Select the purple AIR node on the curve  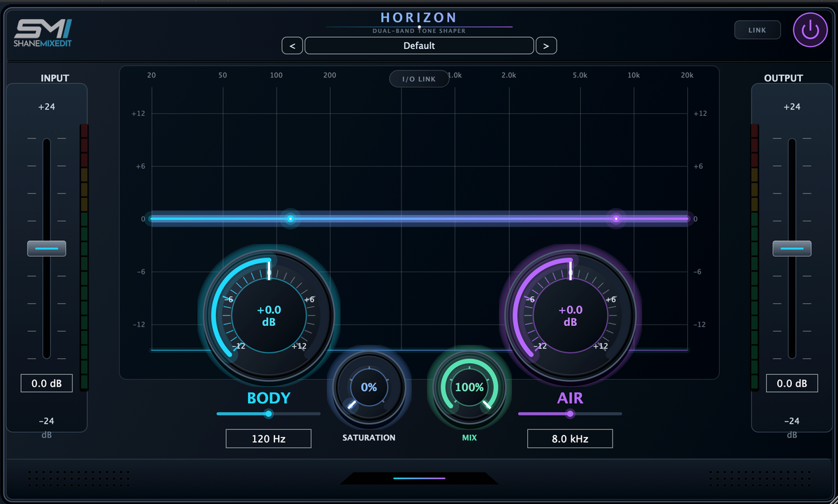616,219
